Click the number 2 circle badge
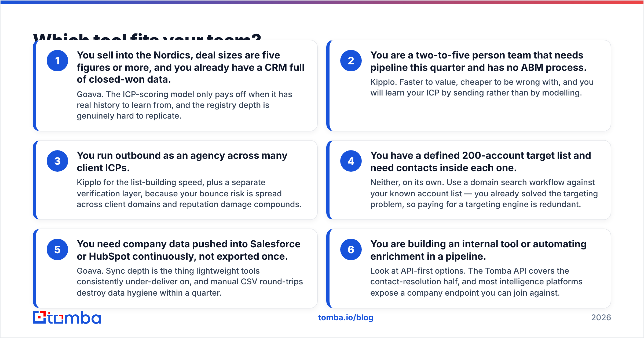 click(351, 61)
